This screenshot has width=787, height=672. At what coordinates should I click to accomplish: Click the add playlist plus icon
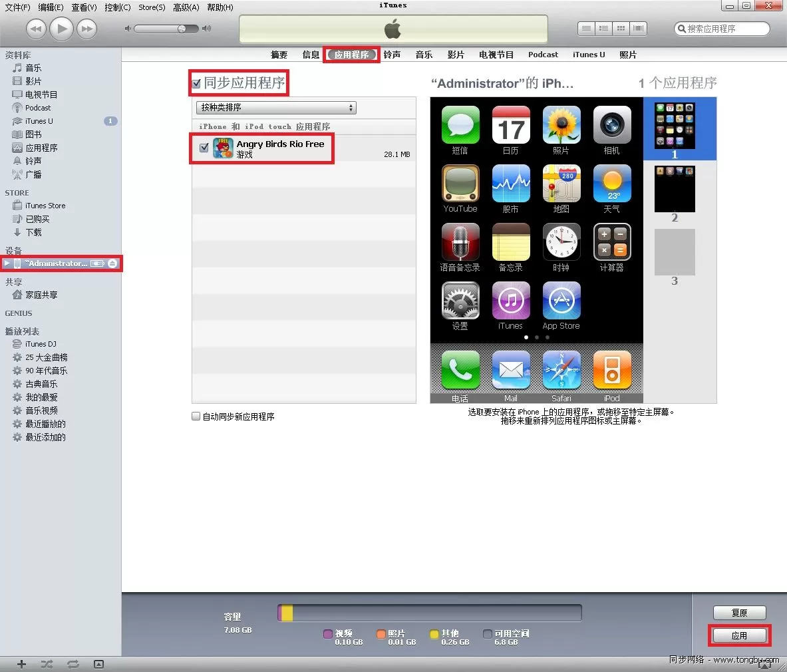[x=21, y=664]
